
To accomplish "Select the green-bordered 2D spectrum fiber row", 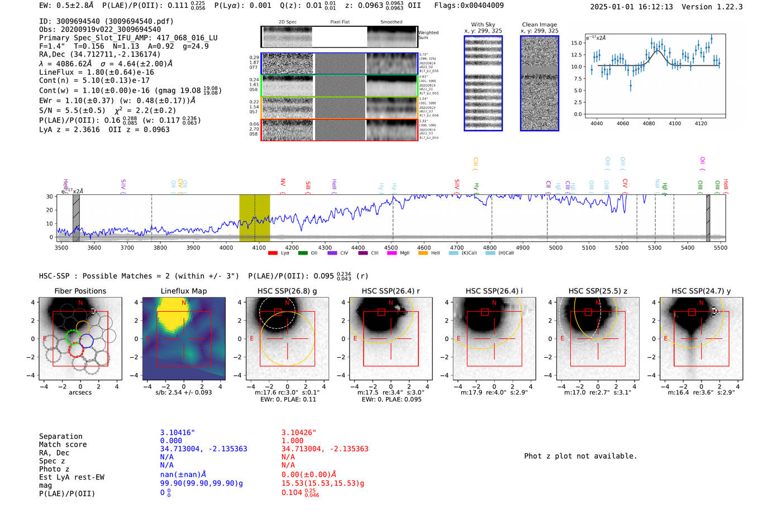I will pyautogui.click(x=339, y=86).
